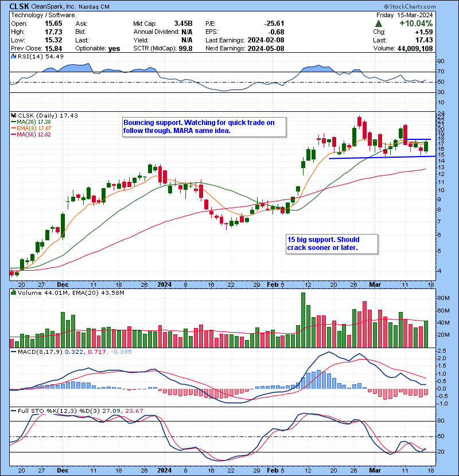The image size is (459, 476).
Task: Click the MACD(8,17,9) indicator label
Action: (x=40, y=352)
